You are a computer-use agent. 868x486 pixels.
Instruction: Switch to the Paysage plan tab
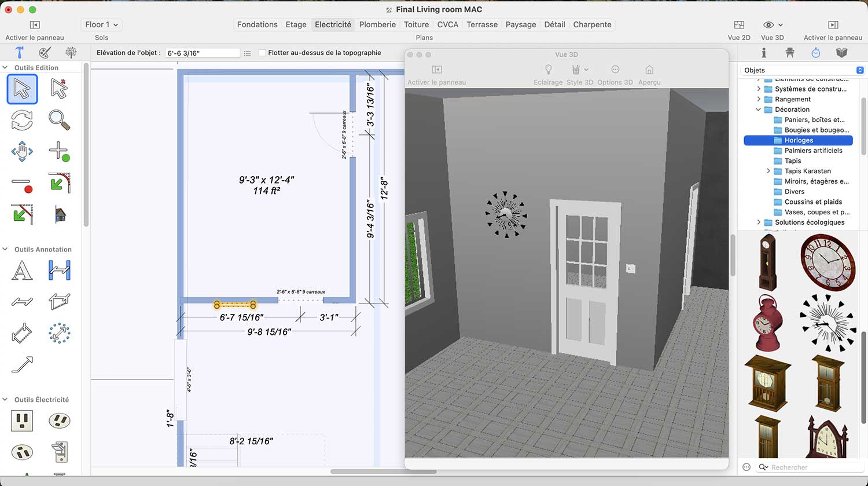click(x=521, y=25)
